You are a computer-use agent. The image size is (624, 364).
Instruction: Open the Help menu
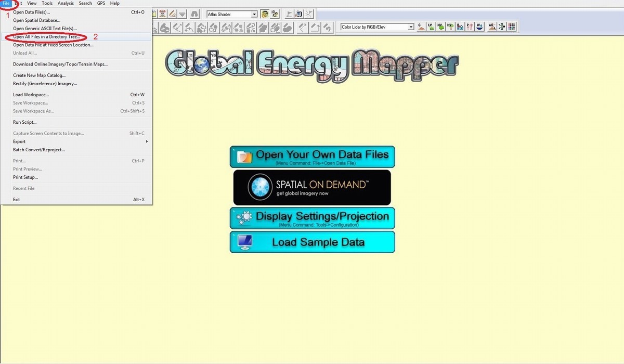pyautogui.click(x=114, y=3)
